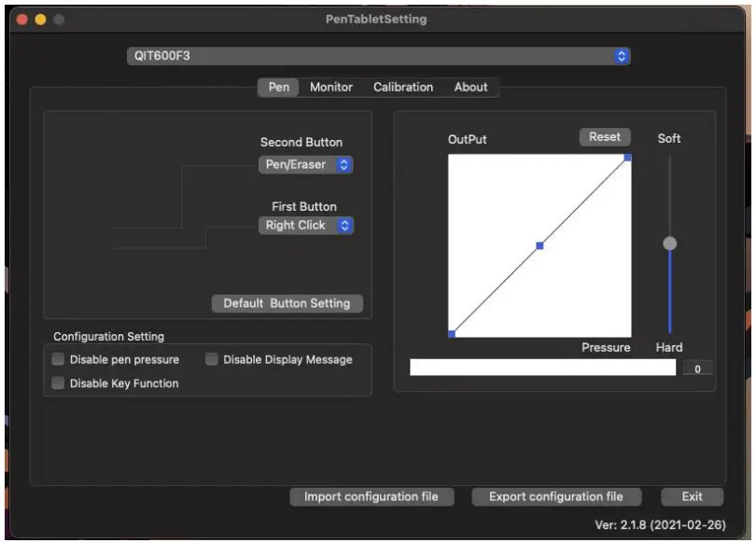This screenshot has width=756, height=543.
Task: Click the red close window button
Action: [22, 20]
